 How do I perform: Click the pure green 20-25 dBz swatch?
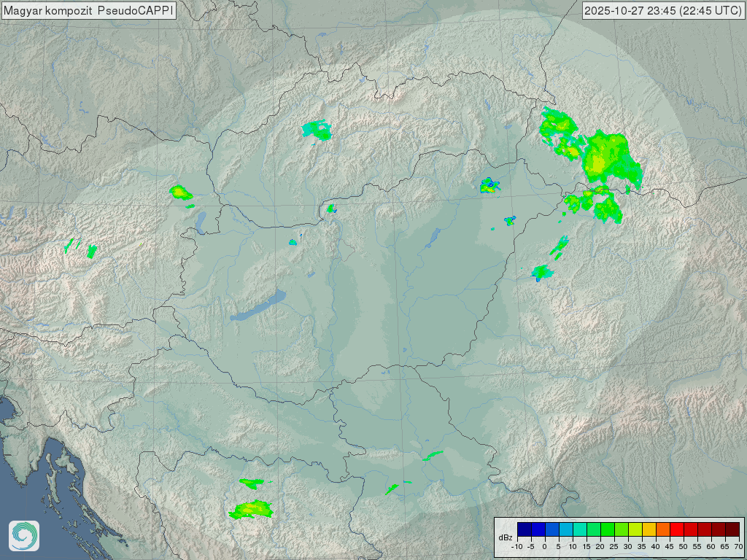coord(608,529)
